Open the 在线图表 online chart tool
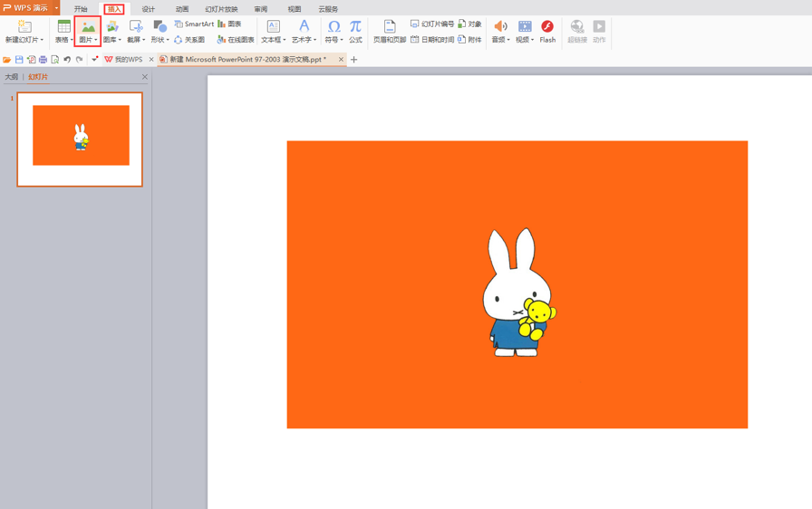This screenshot has width=812, height=509. (x=236, y=39)
